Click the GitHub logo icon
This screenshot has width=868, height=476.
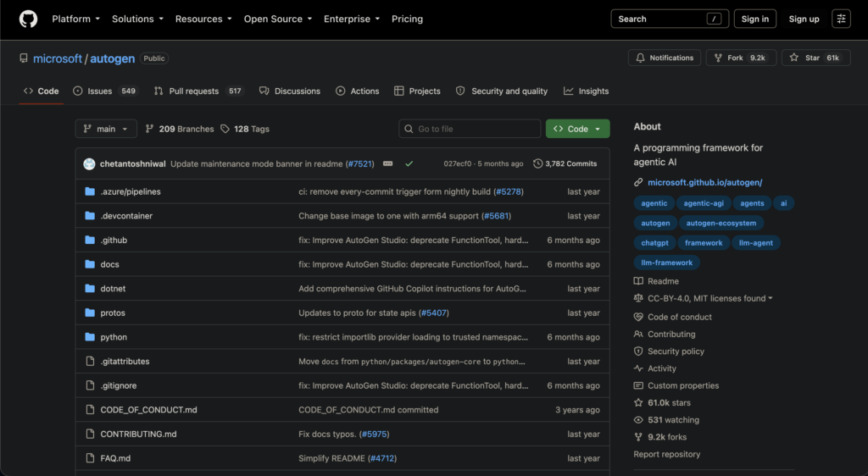pos(28,19)
